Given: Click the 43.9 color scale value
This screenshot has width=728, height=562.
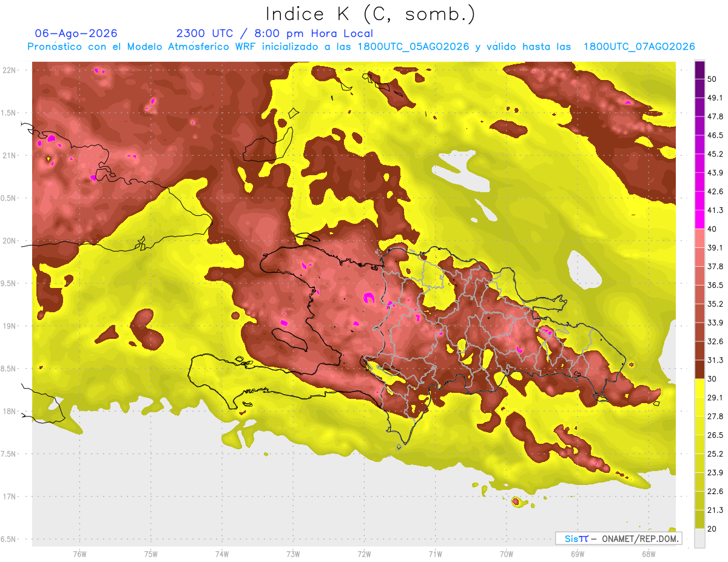Looking at the screenshot, I should point(715,173).
